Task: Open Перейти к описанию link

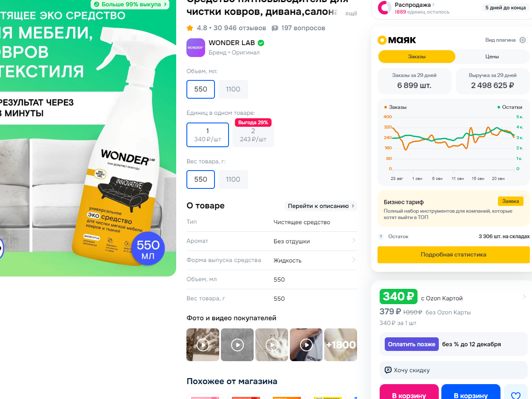Action: click(x=321, y=206)
